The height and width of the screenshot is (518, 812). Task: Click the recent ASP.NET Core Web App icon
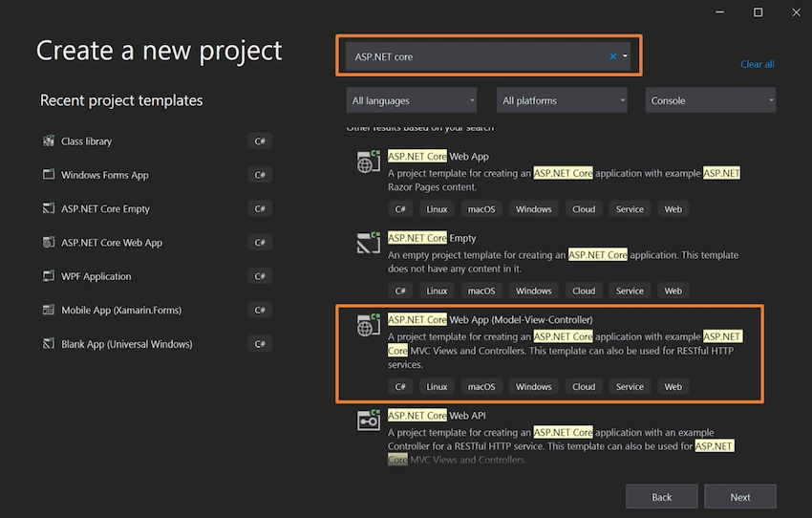48,242
